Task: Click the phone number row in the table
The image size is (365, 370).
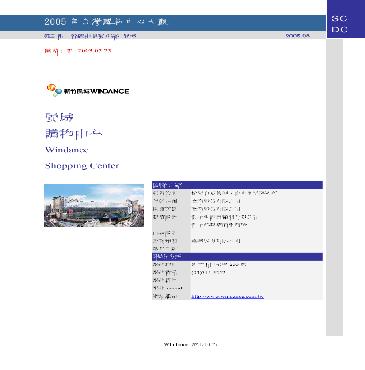Action: tap(237, 272)
